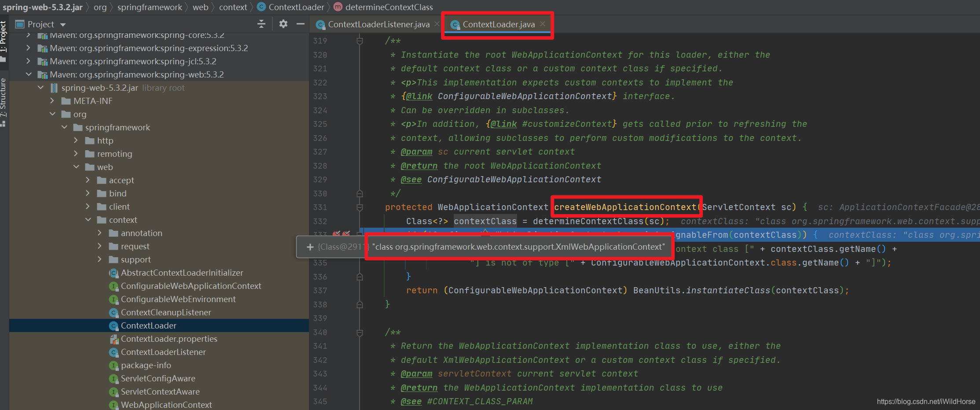Select ContextLoaderListener class icon in tree
The height and width of the screenshot is (410, 980).
(114, 352)
